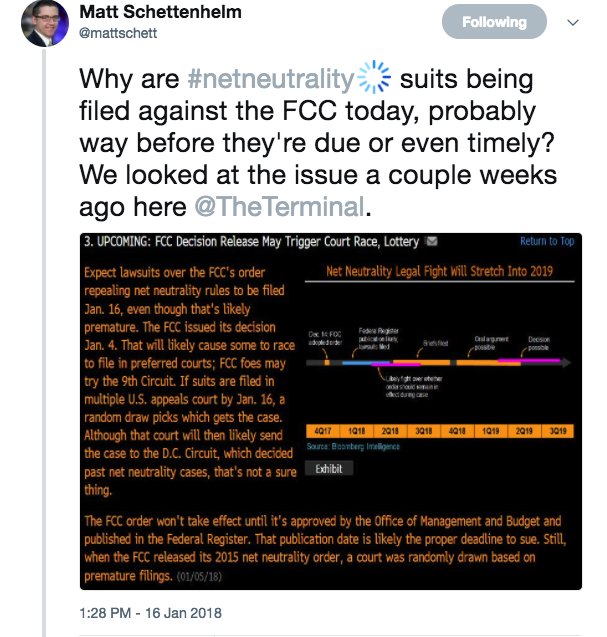Open the #netneutrality hashtag link
The height and width of the screenshot is (637, 607).
[271, 78]
